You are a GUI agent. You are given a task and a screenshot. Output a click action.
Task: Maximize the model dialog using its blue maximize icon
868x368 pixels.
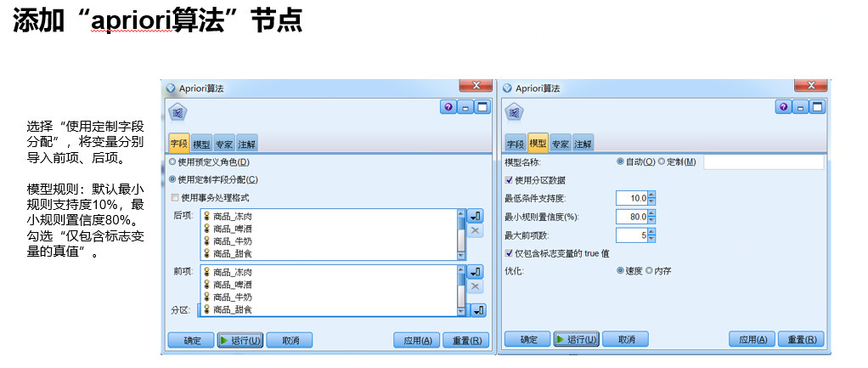(818, 107)
